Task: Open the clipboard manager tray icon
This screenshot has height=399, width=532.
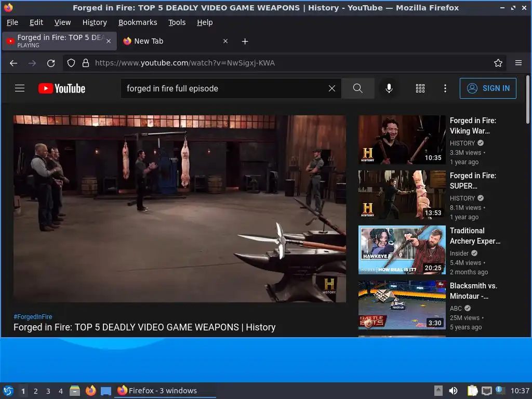Action: point(472,391)
